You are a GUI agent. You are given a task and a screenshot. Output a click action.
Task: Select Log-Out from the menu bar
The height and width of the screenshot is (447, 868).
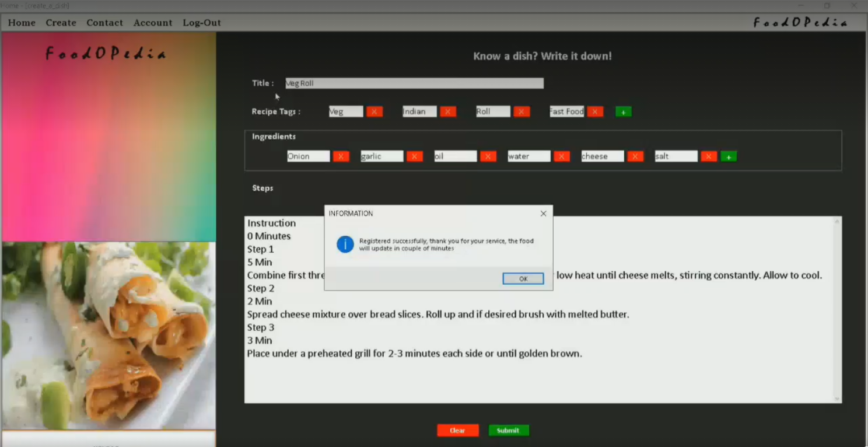(x=202, y=23)
